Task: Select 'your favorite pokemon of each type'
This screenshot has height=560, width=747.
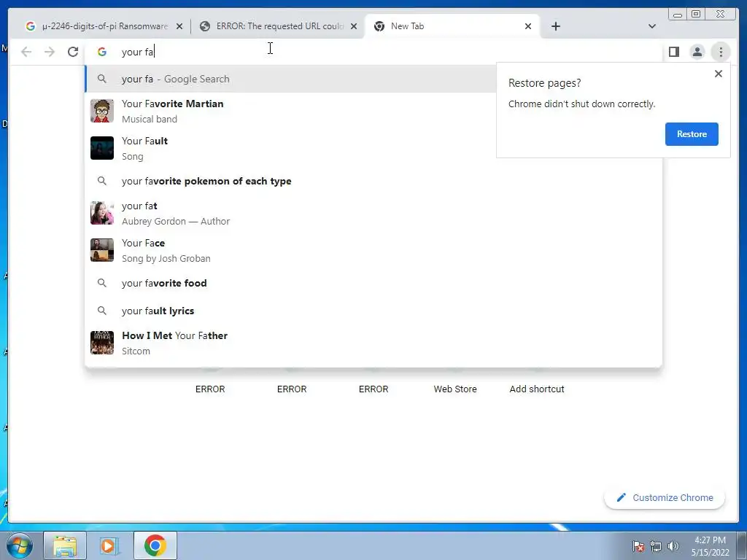Action: (373, 181)
